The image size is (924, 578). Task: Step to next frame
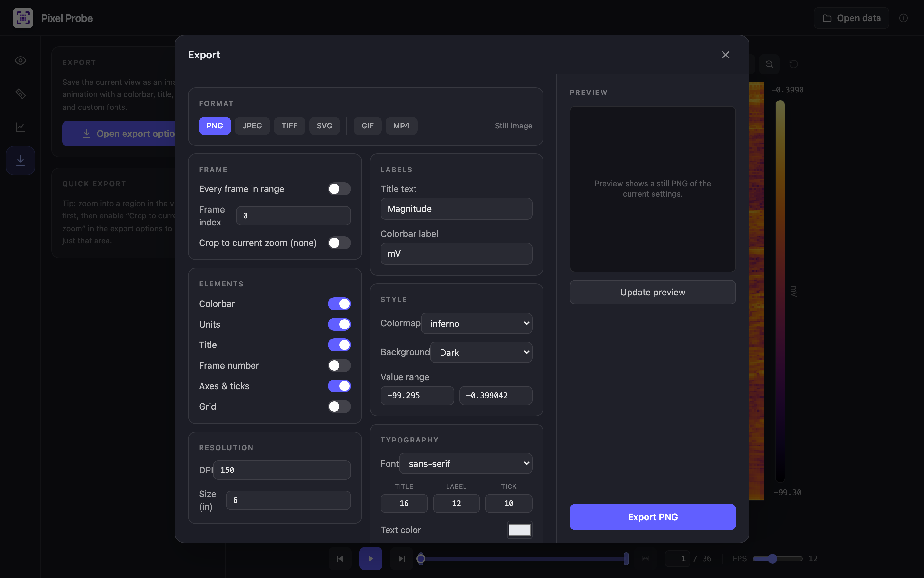(x=402, y=558)
